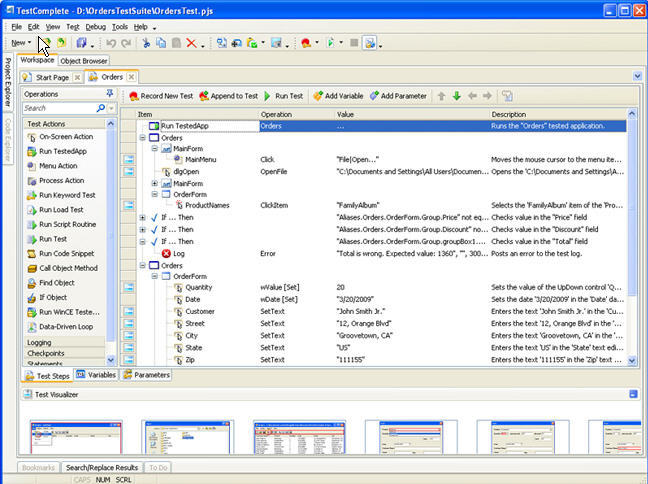Click the Paste toolbar icon
The image size is (648, 484).
(176, 43)
